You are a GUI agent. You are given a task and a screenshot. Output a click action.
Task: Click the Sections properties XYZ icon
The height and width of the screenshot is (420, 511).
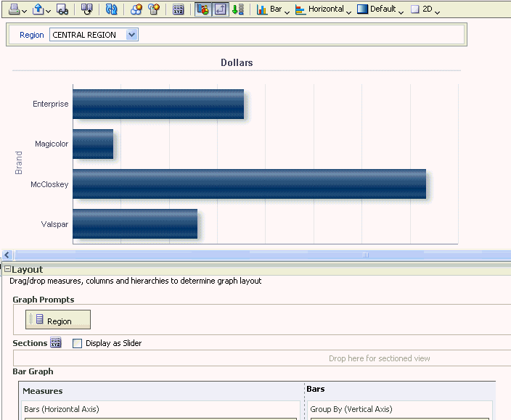[x=55, y=343]
